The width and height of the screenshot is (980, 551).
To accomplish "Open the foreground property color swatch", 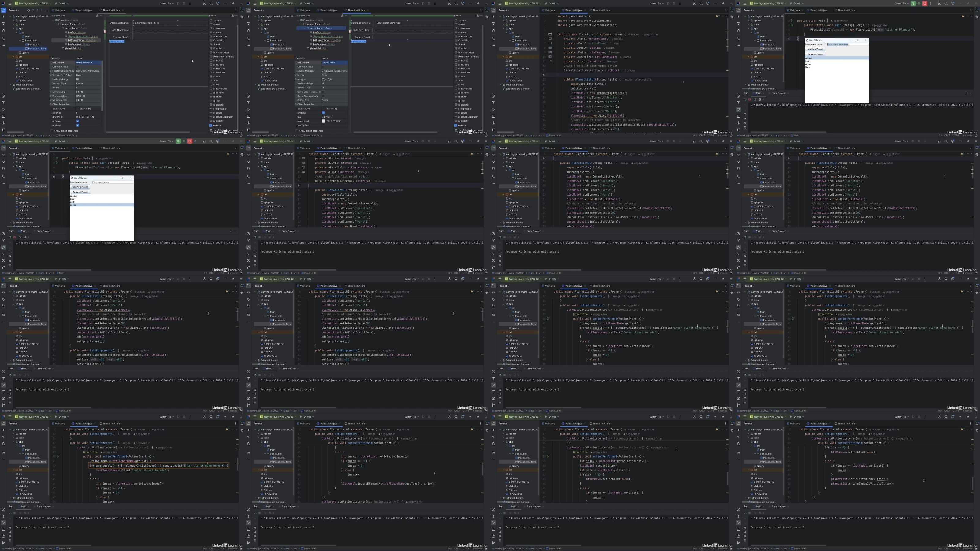I will tap(323, 121).
